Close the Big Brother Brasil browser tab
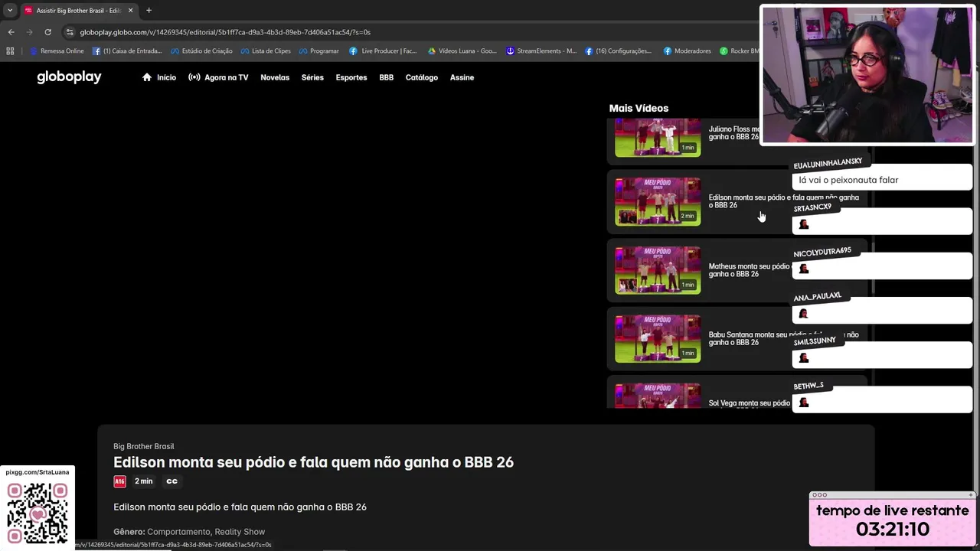 click(130, 11)
